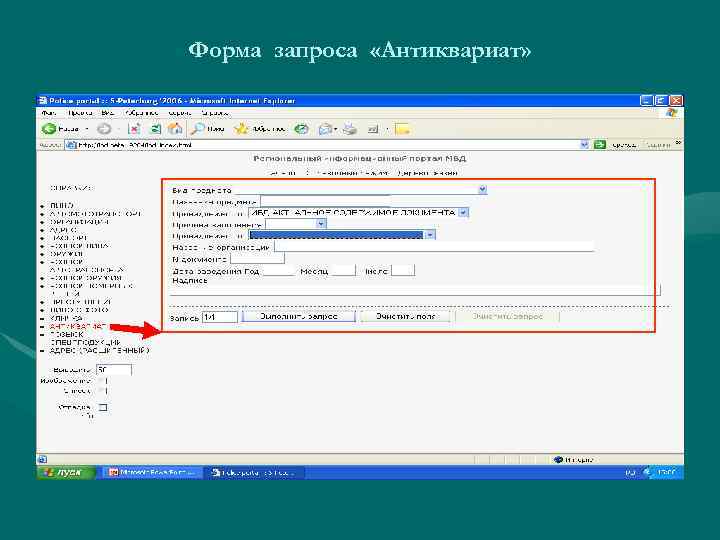Open the КЛИЧКА sidebar link
This screenshot has width=720, height=540.
[66, 318]
